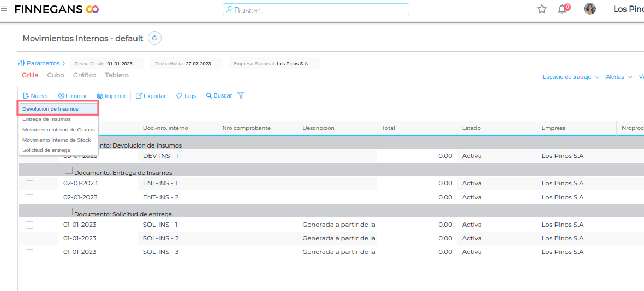Click the Imprimir printer icon
Viewport: 644px width, 291px height.
click(100, 96)
